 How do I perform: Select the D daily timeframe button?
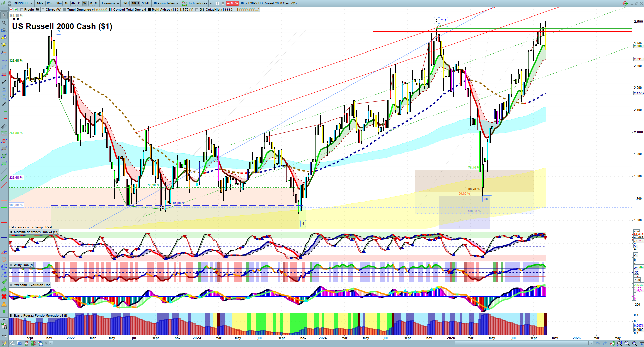click(x=79, y=3)
